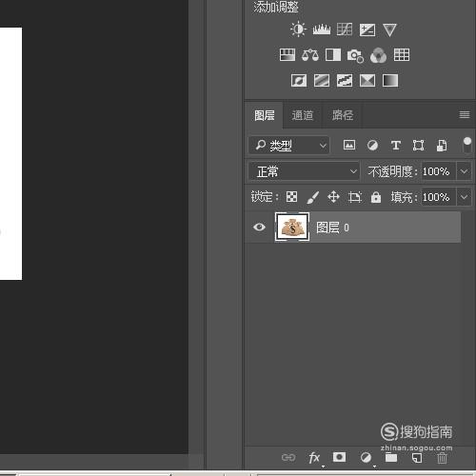Select the 图层 0 thumbnail

tap(292, 227)
